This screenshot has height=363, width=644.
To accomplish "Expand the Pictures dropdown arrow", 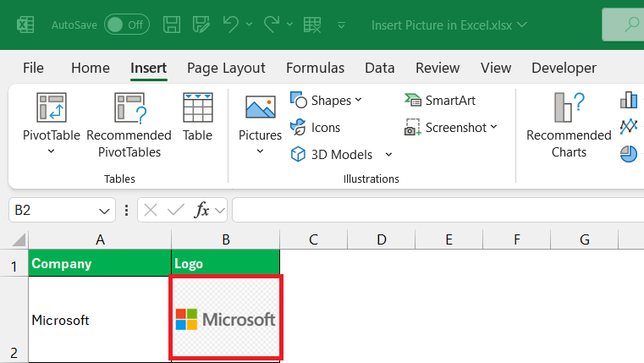I will (260, 151).
